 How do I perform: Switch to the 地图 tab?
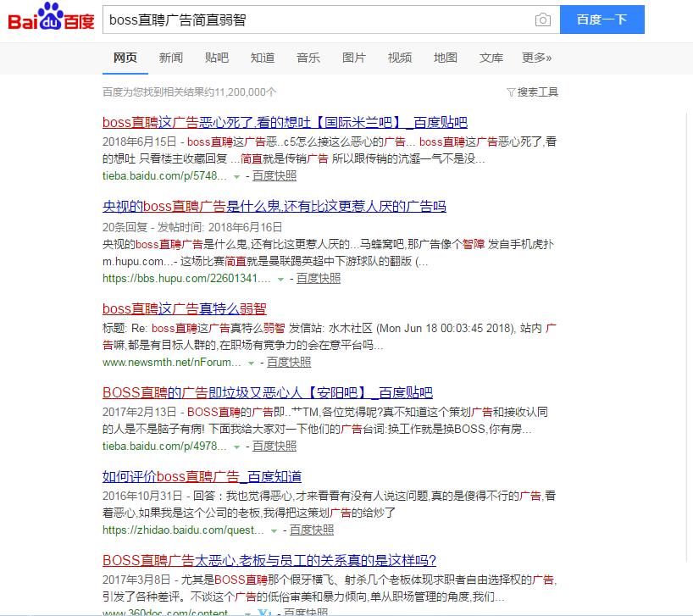(445, 58)
